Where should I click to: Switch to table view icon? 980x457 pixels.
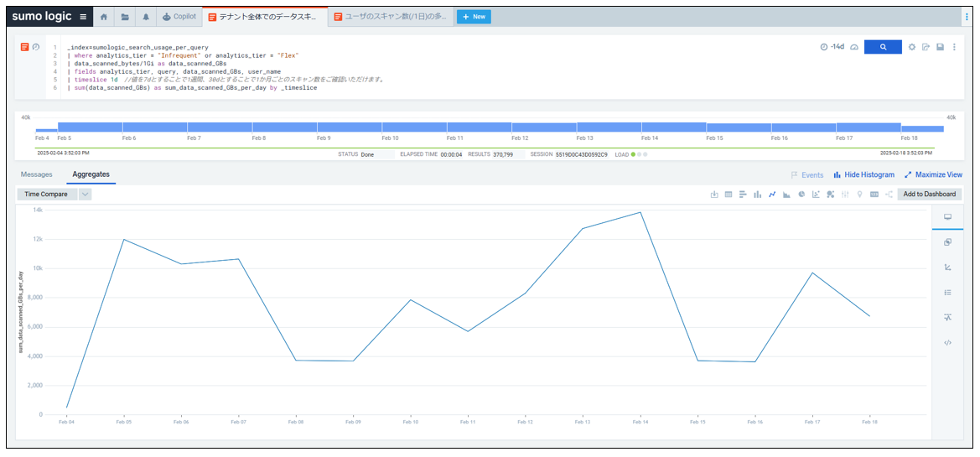click(x=729, y=195)
